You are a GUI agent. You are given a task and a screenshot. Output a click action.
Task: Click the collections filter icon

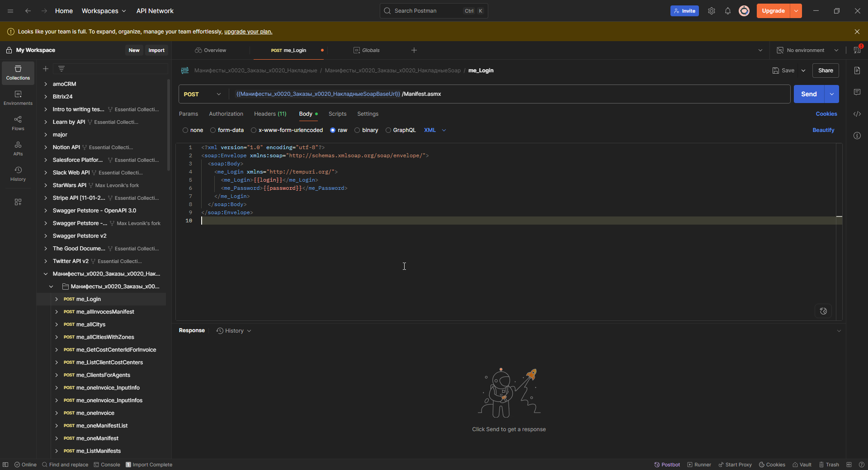pyautogui.click(x=61, y=69)
